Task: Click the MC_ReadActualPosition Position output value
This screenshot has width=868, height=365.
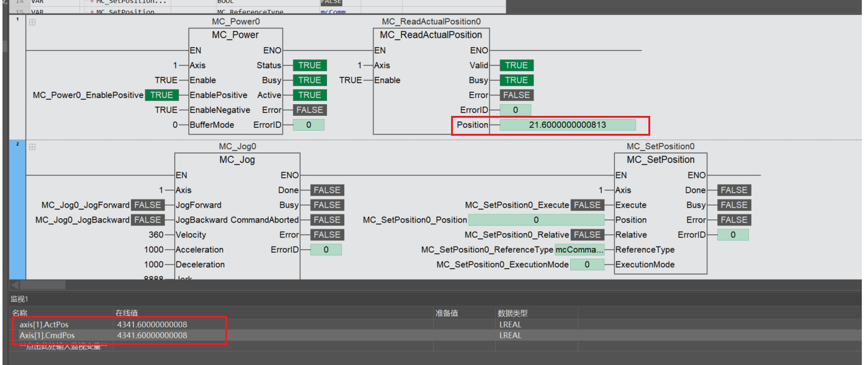Action: coord(568,125)
